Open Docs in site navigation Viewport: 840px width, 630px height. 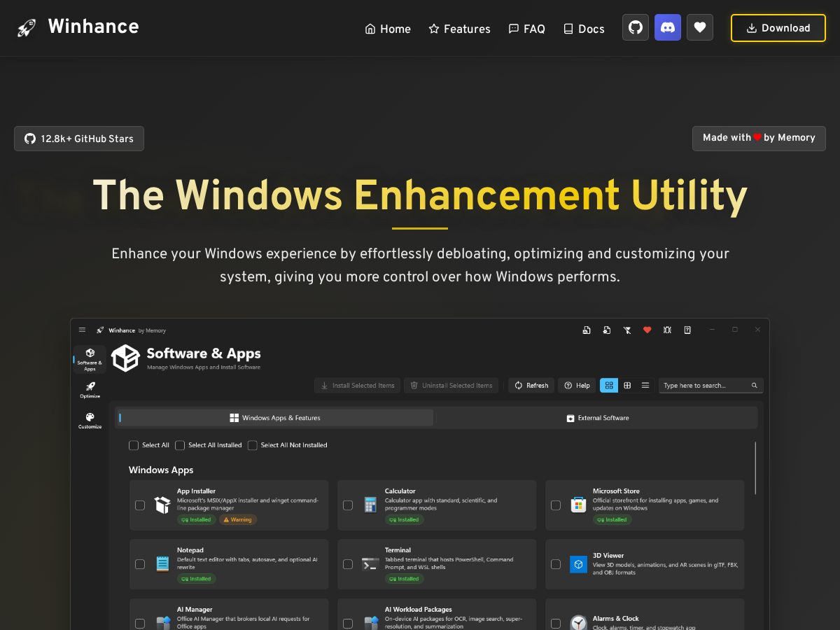pos(584,29)
